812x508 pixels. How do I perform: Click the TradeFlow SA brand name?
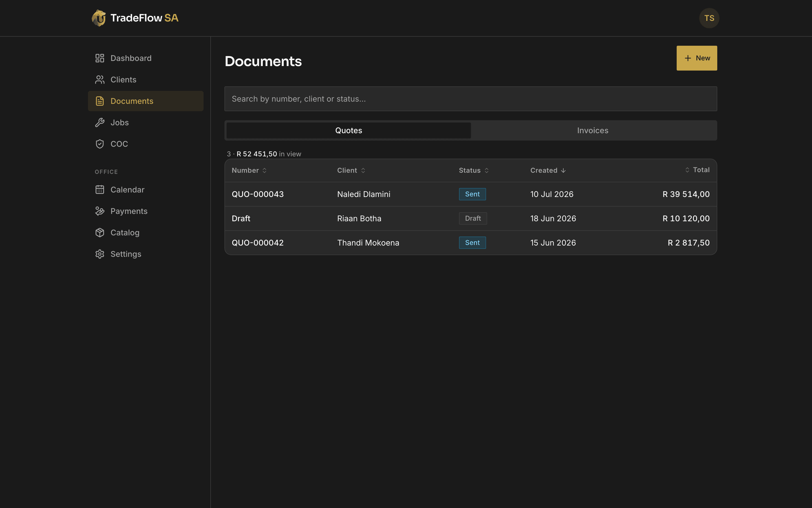(144, 18)
